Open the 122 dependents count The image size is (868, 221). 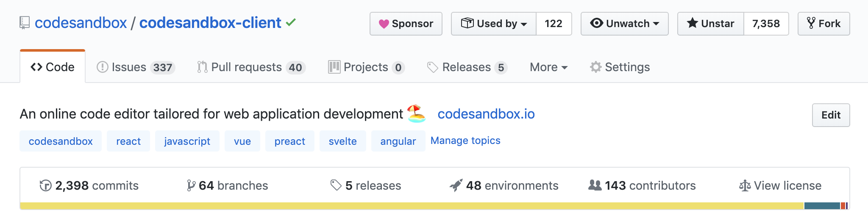tap(554, 24)
